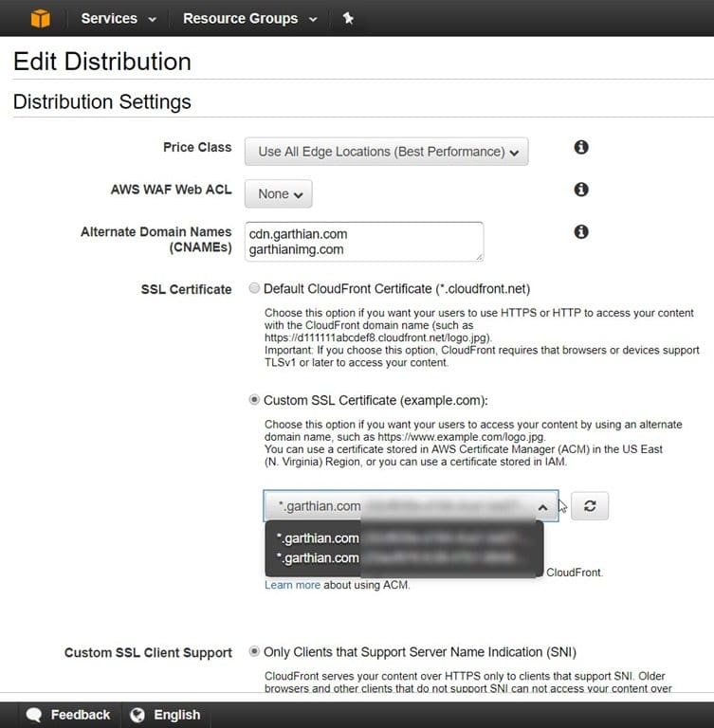Click the Custom SSL Client Support label
This screenshot has width=714, height=728.
coord(148,652)
